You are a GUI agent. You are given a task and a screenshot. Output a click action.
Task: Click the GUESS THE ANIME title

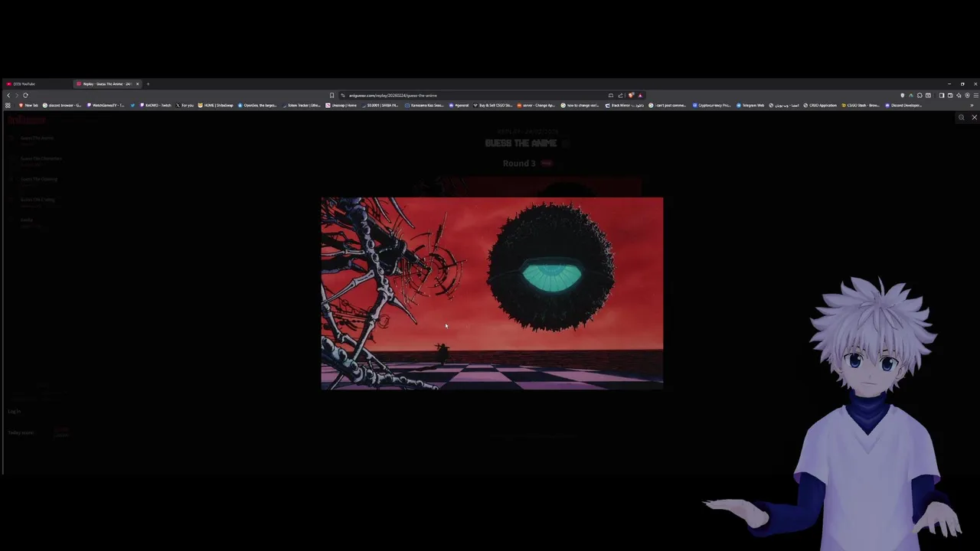(x=521, y=143)
